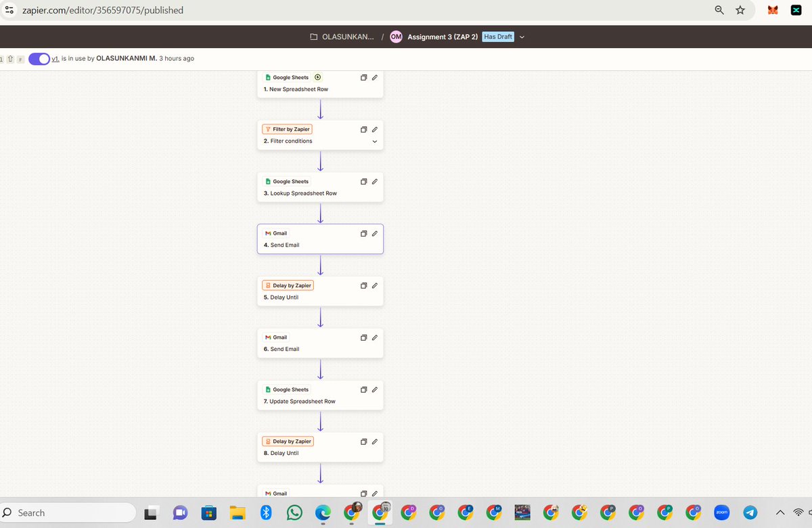
Task: Edit step 5 Delay Until via pencil
Action: [374, 285]
